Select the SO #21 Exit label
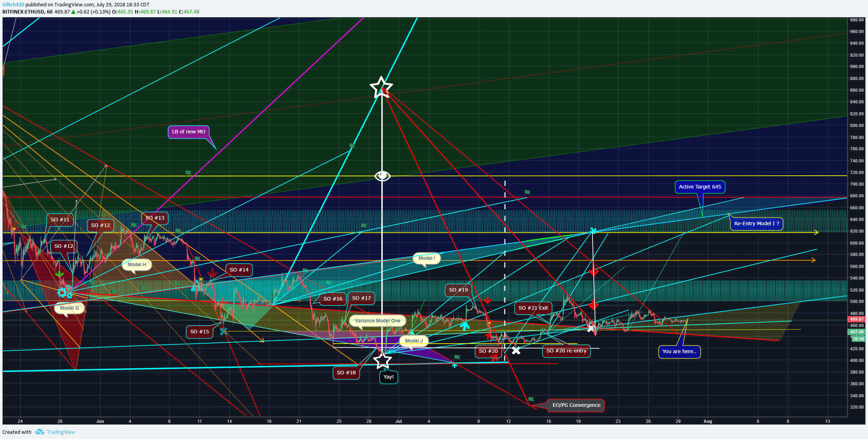The image size is (868, 439). click(533, 308)
